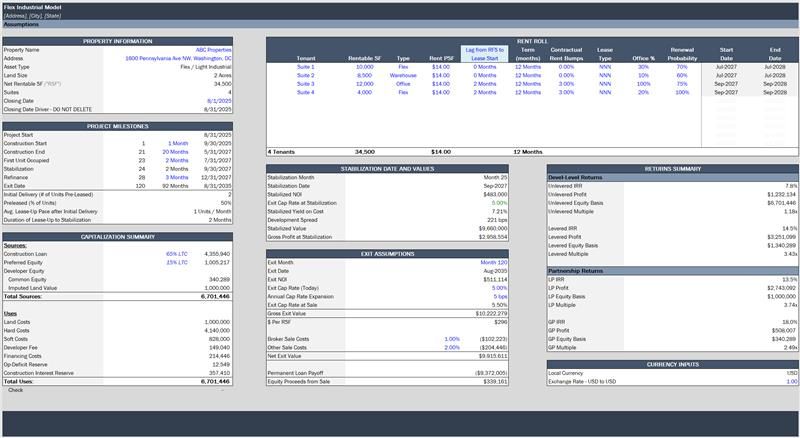The height and width of the screenshot is (438, 800).
Task: Click the GP Multiple '2.49x' cell
Action: (790, 348)
